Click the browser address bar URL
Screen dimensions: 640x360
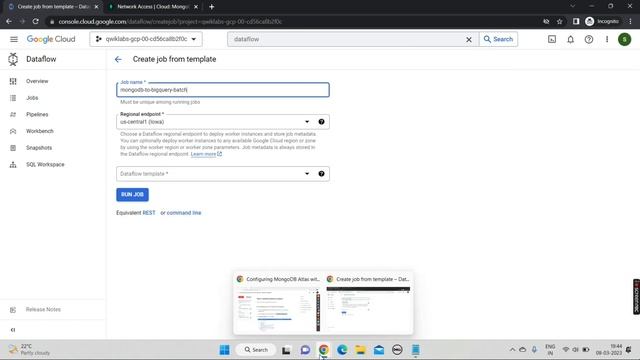170,22
